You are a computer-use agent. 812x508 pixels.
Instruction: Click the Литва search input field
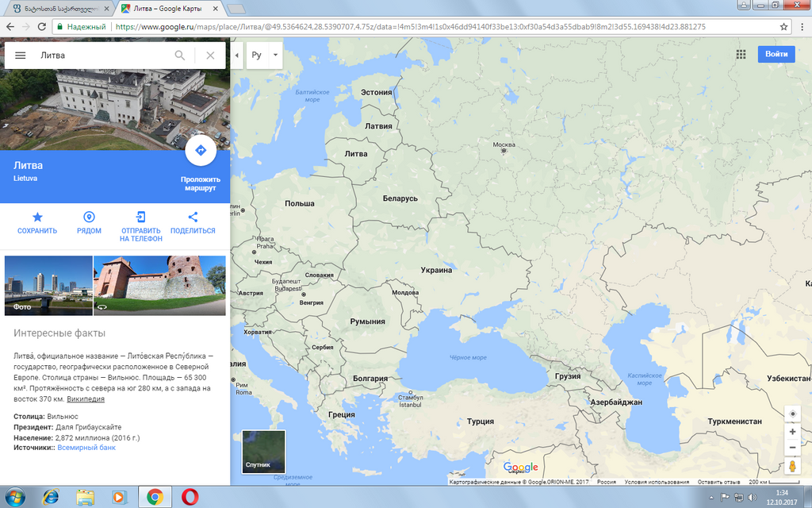click(104, 55)
